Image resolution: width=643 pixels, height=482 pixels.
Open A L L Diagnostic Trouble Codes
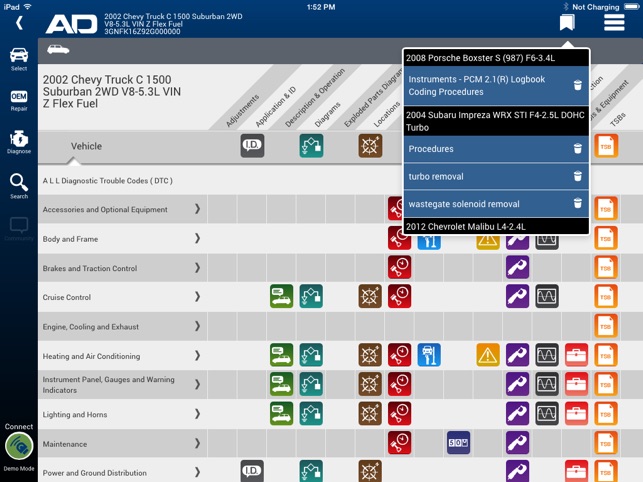click(x=107, y=180)
